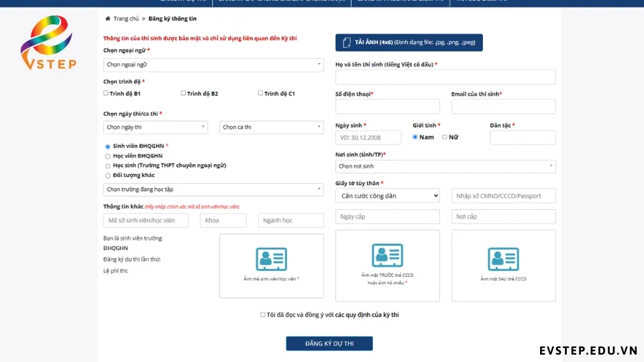
Task: Click the file icon on the Tải ảnh button
Action: click(x=347, y=42)
